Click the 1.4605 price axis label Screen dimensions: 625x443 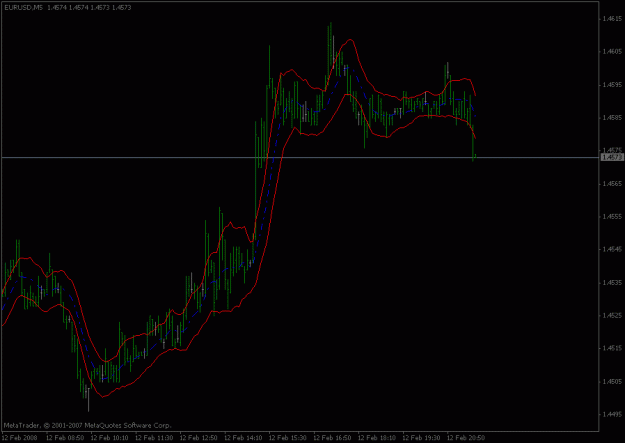click(613, 51)
